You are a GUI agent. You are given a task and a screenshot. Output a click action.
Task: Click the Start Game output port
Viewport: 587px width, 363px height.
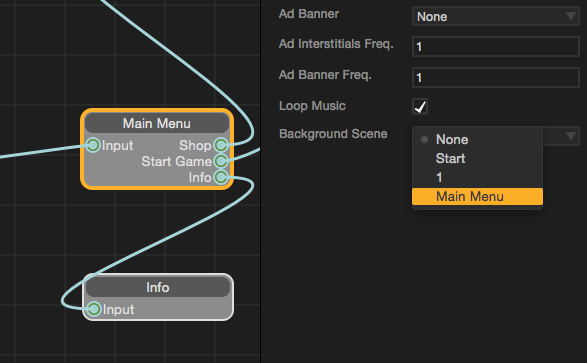(x=221, y=161)
